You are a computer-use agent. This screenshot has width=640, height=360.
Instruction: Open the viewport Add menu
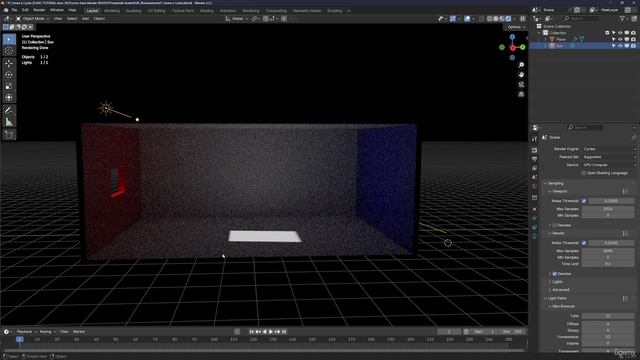coord(85,19)
